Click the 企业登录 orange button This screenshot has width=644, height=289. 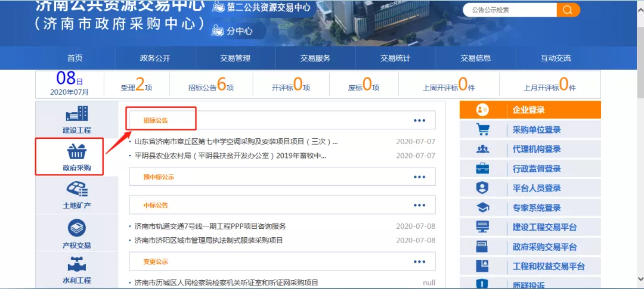point(530,110)
